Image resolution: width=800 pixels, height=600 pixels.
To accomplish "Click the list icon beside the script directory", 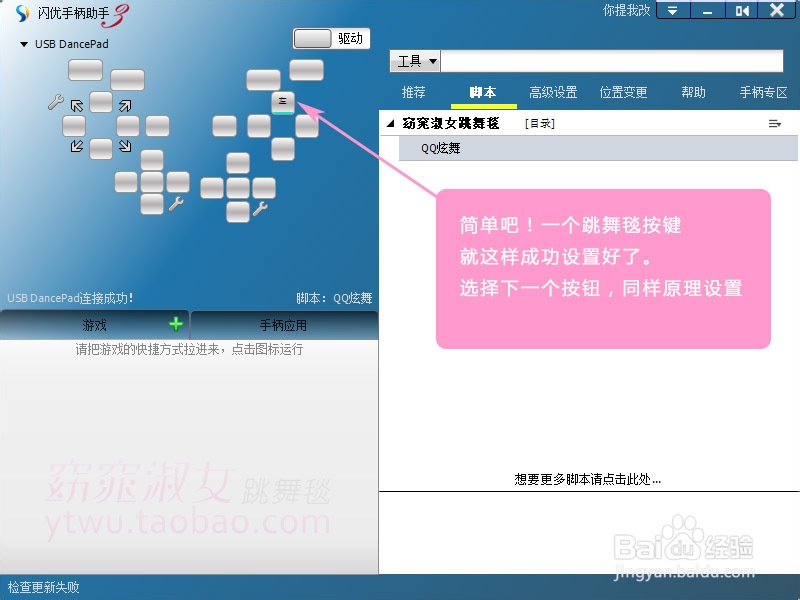I will pos(775,123).
